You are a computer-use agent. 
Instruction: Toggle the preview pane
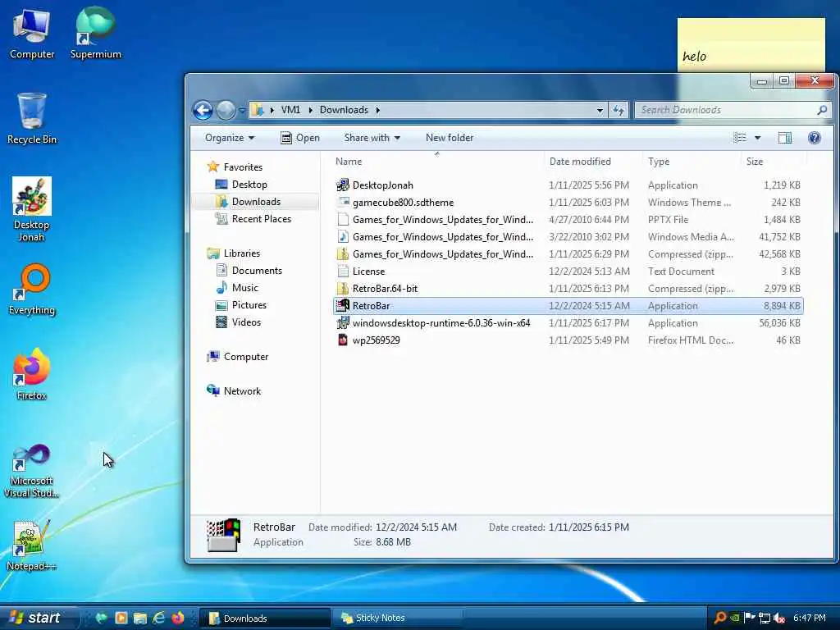tap(785, 138)
